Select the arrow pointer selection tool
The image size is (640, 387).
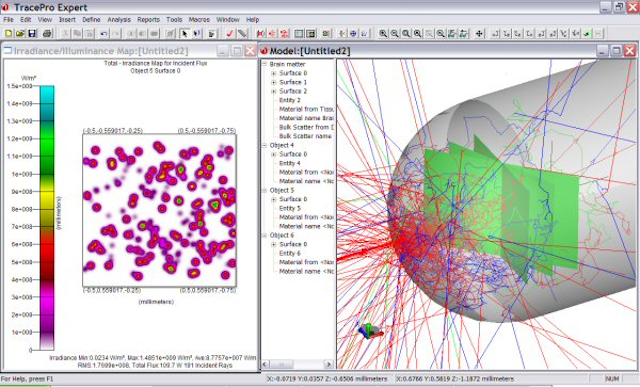point(184,33)
